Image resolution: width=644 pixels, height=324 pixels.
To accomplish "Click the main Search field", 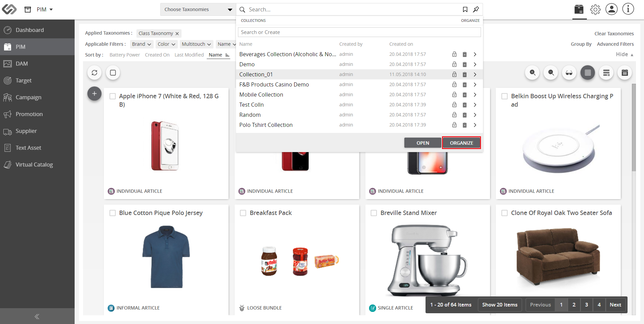I will point(353,9).
